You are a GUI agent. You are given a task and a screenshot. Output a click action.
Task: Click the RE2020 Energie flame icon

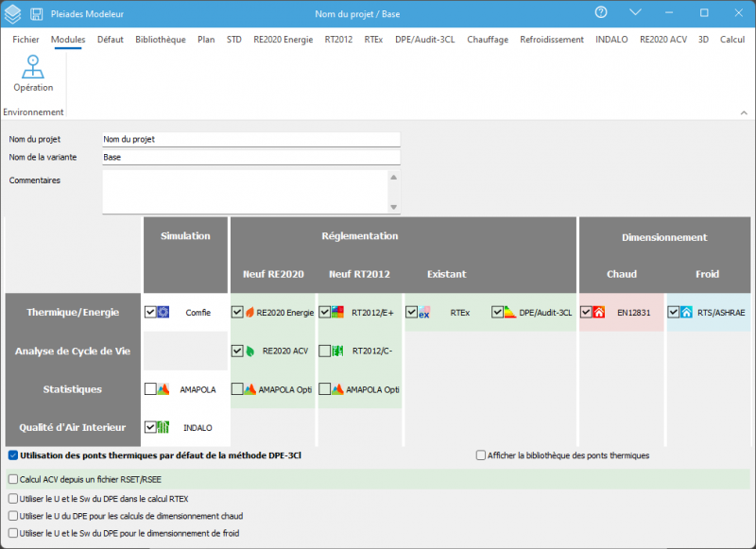click(249, 313)
